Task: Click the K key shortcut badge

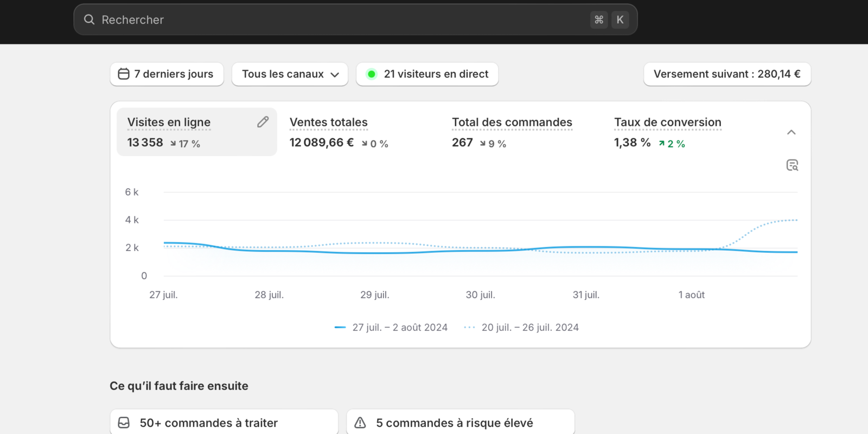Action: [620, 20]
